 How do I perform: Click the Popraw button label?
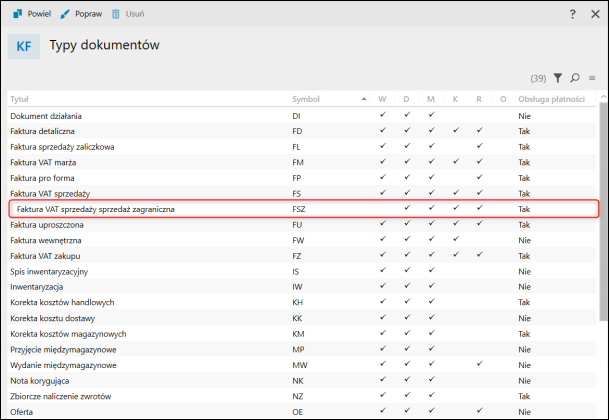pos(89,15)
